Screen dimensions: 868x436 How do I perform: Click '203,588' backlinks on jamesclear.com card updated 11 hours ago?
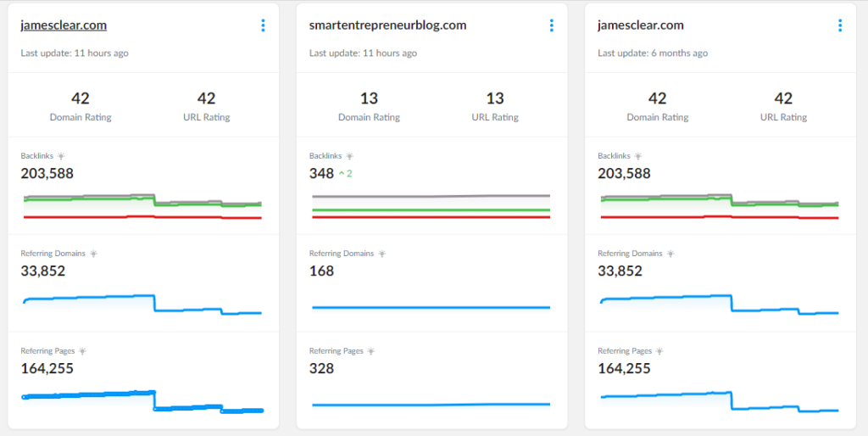coord(47,173)
